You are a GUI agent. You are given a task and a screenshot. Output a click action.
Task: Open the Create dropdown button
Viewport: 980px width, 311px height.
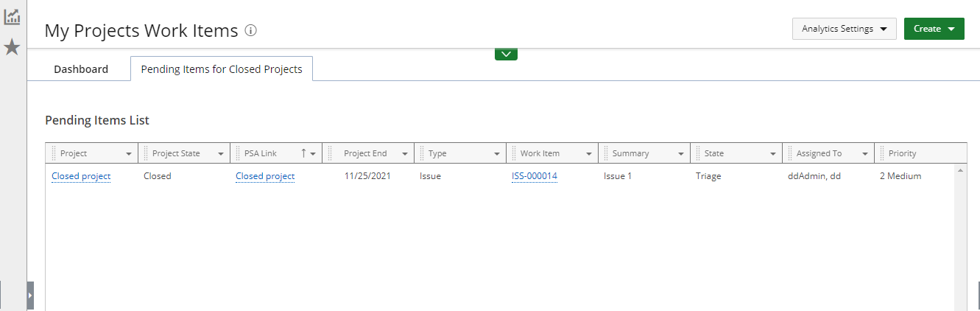tap(934, 29)
